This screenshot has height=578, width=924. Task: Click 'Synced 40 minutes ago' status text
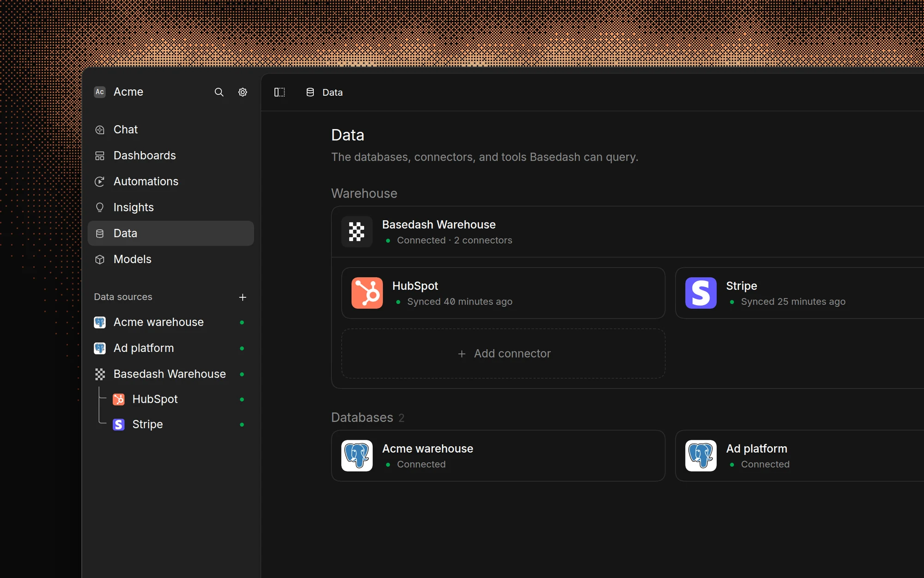[x=460, y=301]
